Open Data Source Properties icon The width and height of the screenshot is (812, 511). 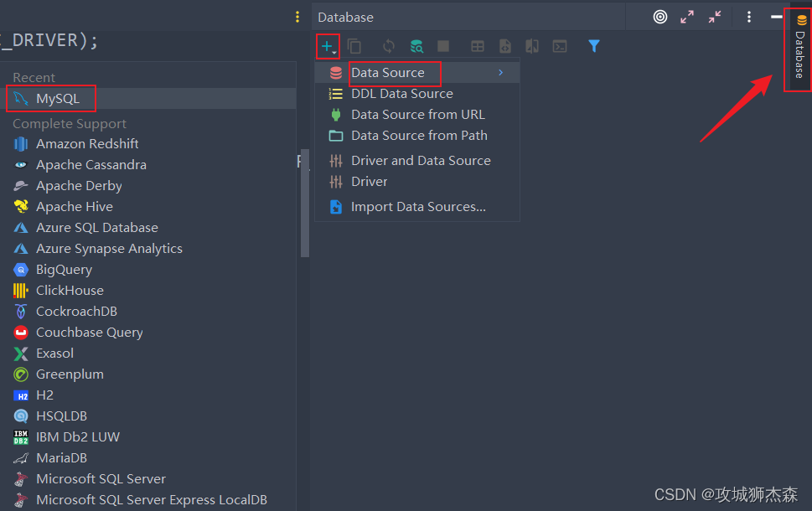pyautogui.click(x=416, y=47)
